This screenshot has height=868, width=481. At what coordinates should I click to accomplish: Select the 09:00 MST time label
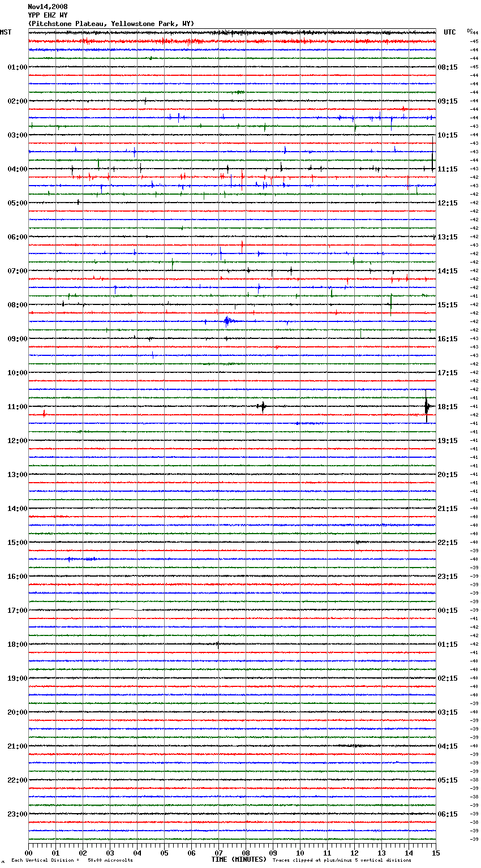click(x=18, y=339)
